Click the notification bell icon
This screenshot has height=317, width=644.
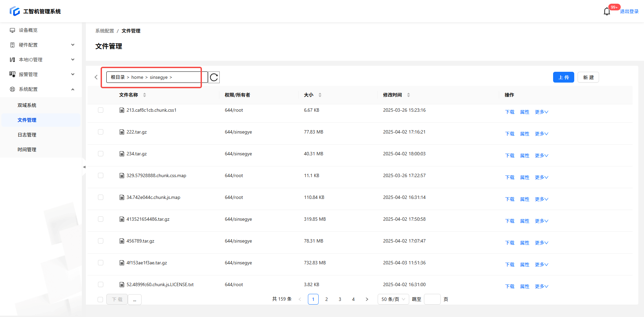point(607,12)
